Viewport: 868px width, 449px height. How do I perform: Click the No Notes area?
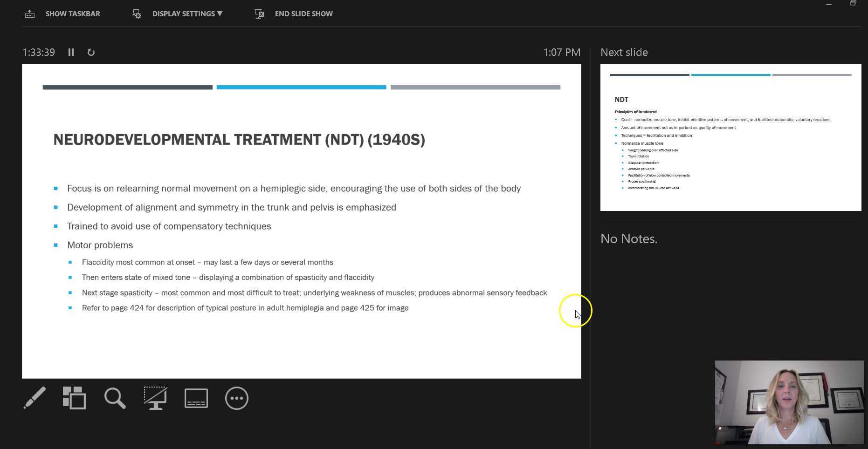click(x=629, y=238)
